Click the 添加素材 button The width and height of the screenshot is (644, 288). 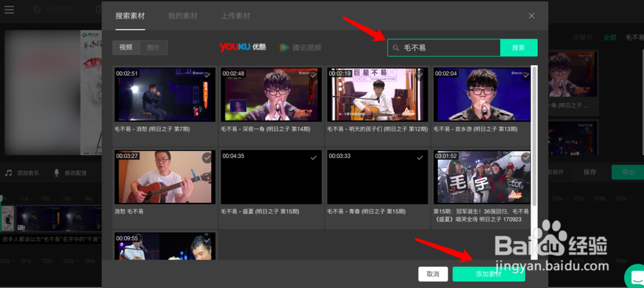pyautogui.click(x=489, y=274)
